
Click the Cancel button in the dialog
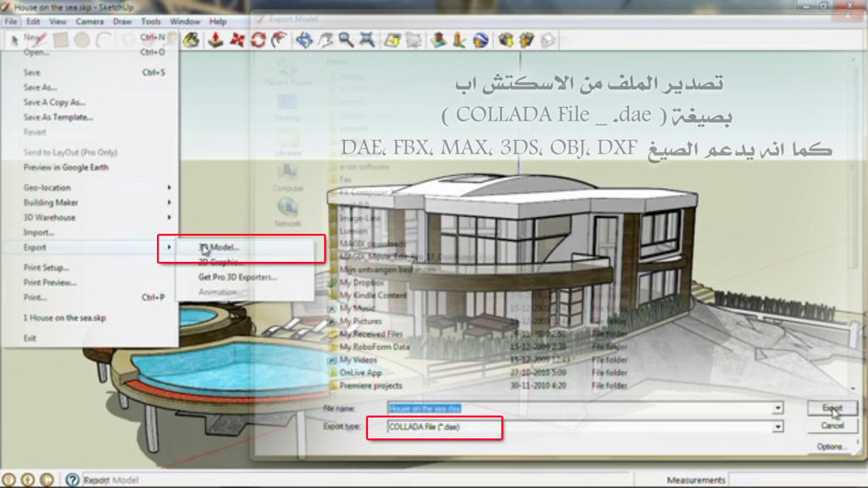[x=832, y=425]
